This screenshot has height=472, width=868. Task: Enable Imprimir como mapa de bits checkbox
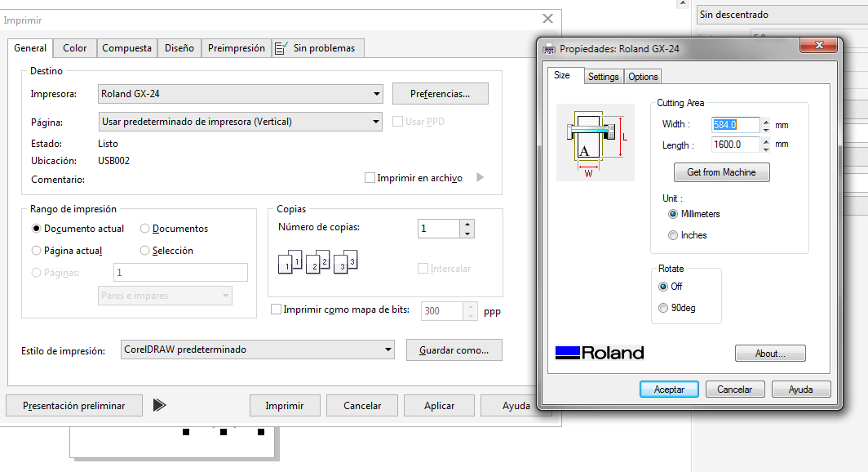click(x=276, y=309)
